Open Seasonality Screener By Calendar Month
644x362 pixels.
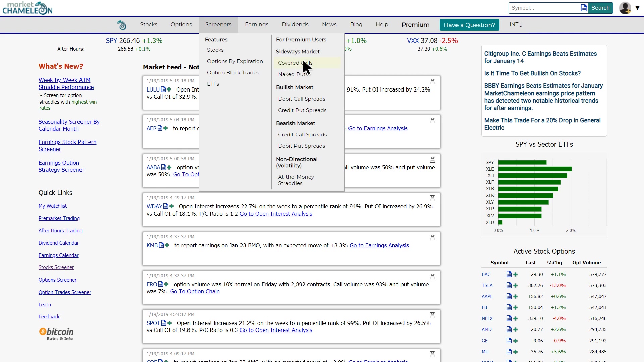tap(69, 125)
